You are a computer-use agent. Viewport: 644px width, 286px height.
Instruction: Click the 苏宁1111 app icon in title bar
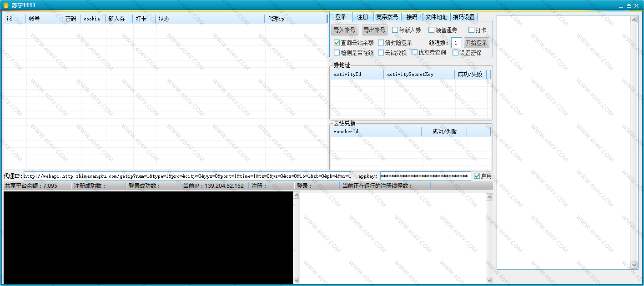tap(6, 5)
